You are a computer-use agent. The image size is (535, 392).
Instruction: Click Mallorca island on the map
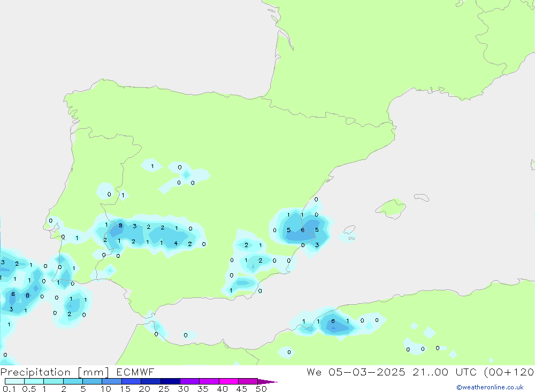click(391, 208)
